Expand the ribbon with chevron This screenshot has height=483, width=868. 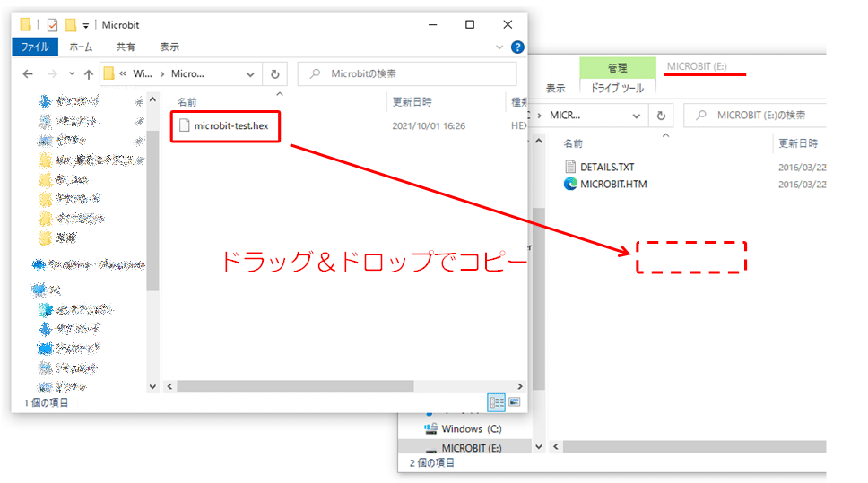click(x=499, y=47)
